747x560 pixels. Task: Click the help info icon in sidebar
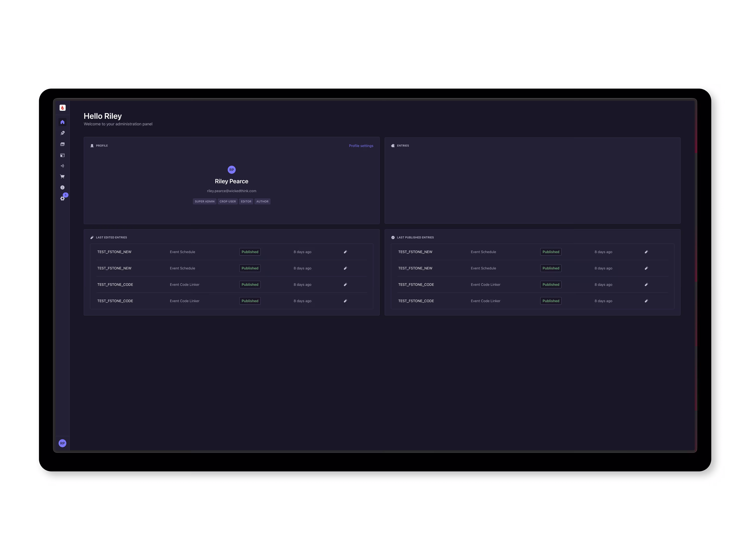click(62, 187)
